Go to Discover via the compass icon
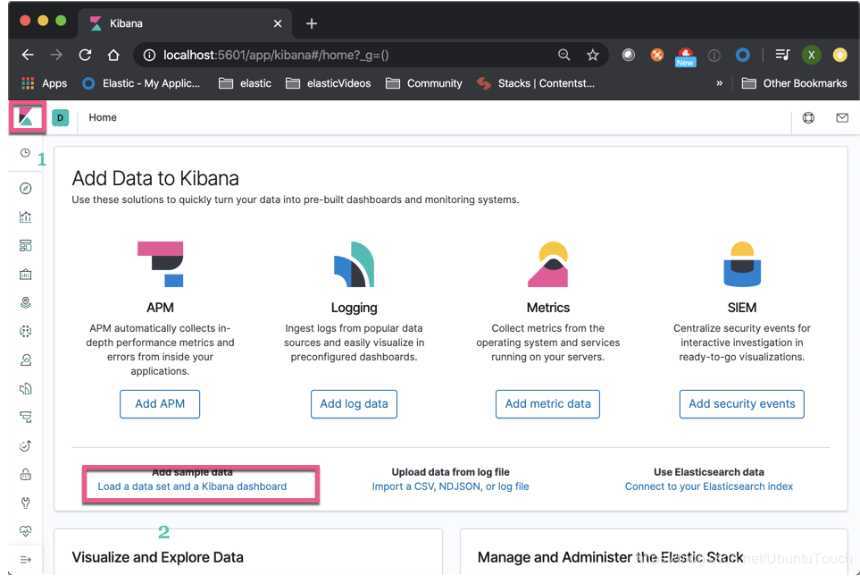The image size is (860, 583). coord(25,188)
